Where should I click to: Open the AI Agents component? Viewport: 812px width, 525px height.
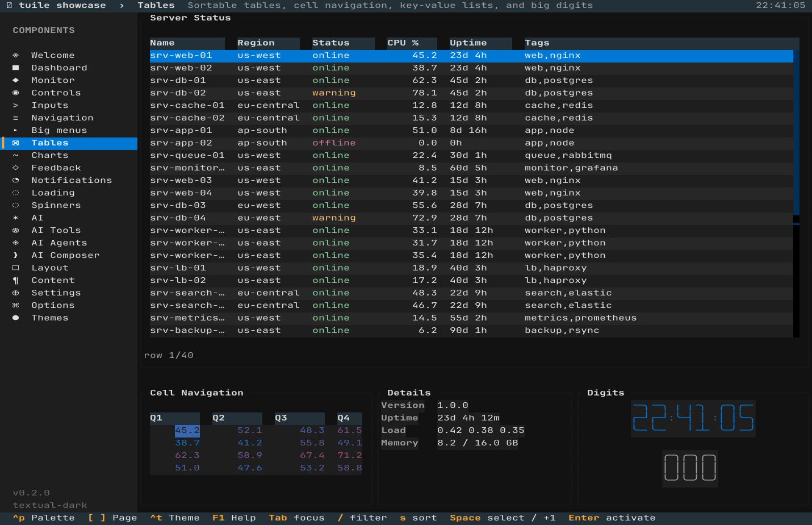pyautogui.click(x=70, y=243)
